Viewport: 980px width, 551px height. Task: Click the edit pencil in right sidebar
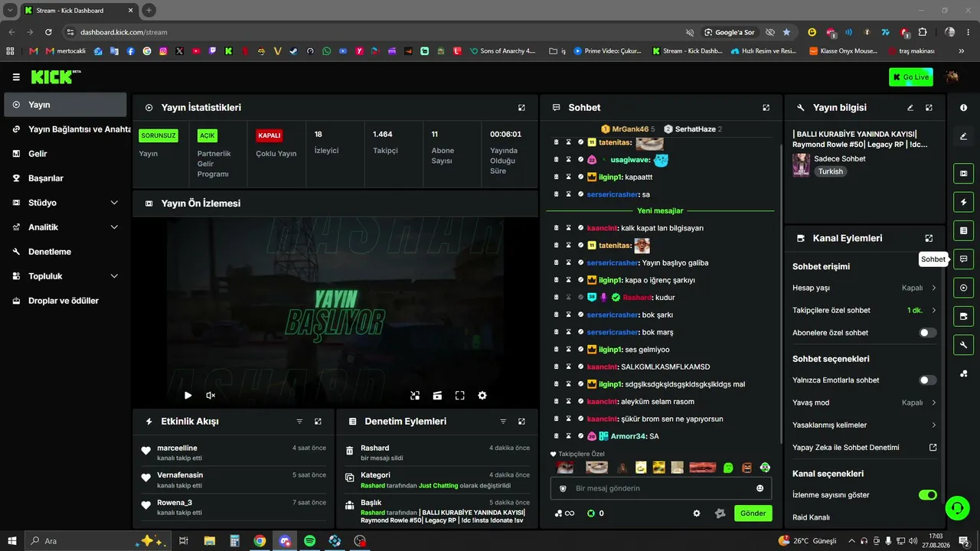click(x=963, y=137)
